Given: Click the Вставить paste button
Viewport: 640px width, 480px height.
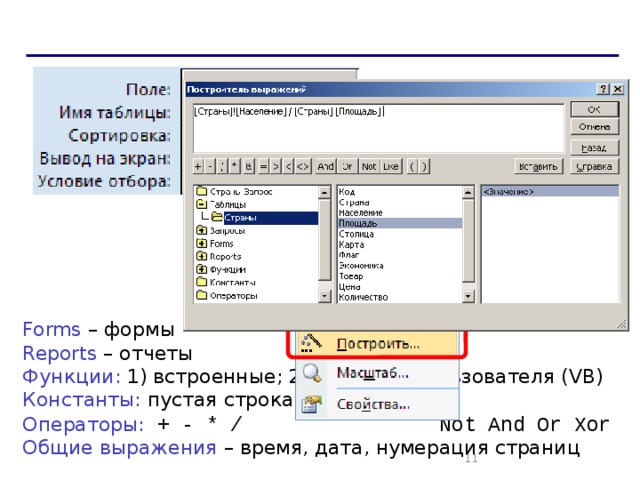Looking at the screenshot, I should tap(538, 167).
